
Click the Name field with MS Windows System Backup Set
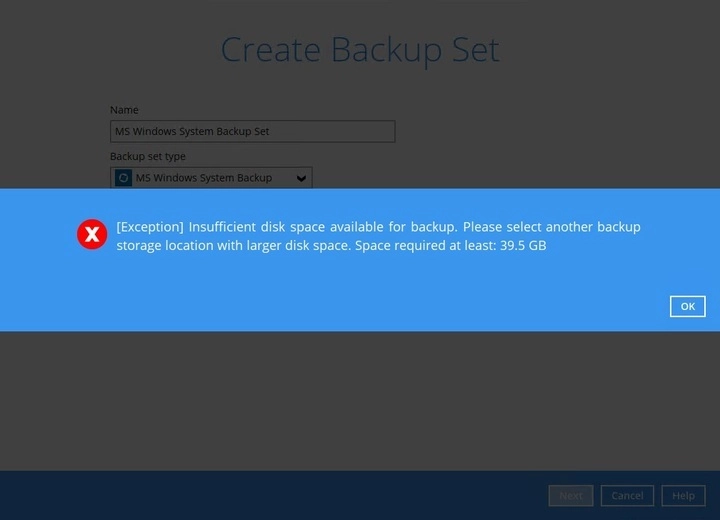[253, 131]
